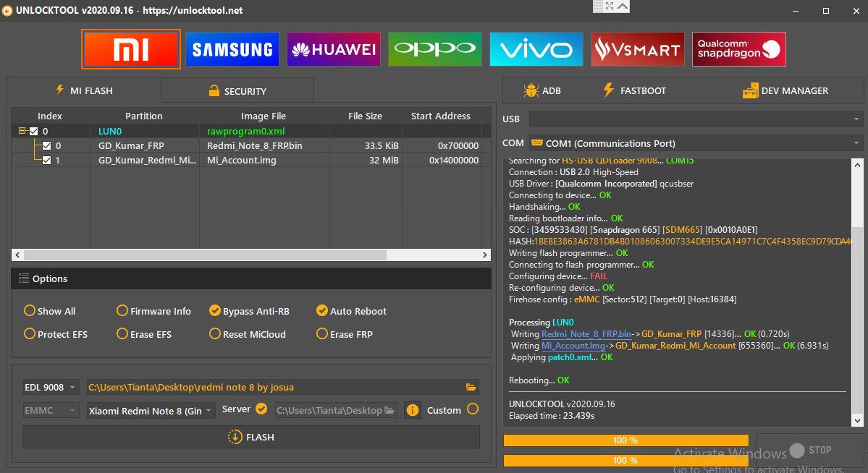The image size is (868, 473).
Task: Open the Redmi_Note_8_FRP.bin log link
Action: 586,334
